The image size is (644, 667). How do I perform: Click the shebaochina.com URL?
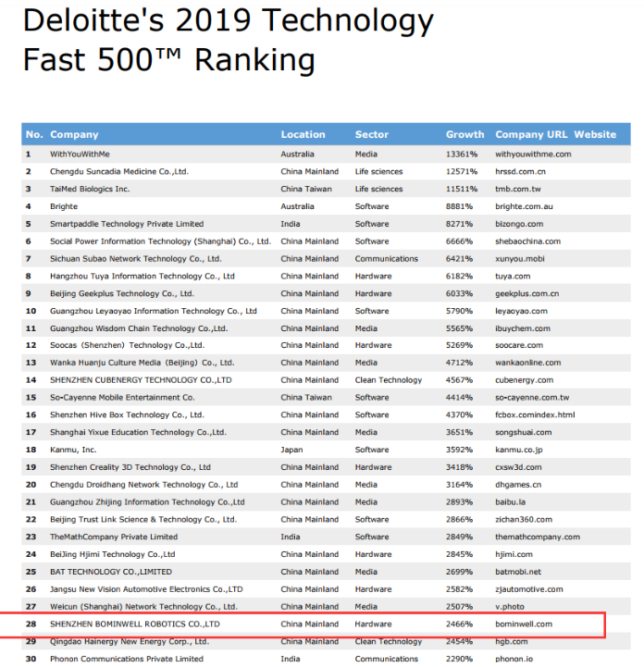point(527,241)
